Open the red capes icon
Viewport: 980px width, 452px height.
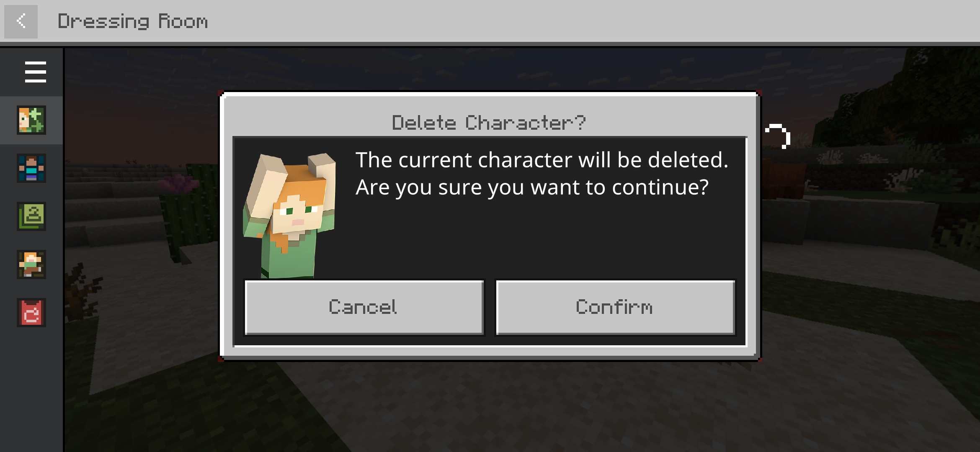coord(31,313)
